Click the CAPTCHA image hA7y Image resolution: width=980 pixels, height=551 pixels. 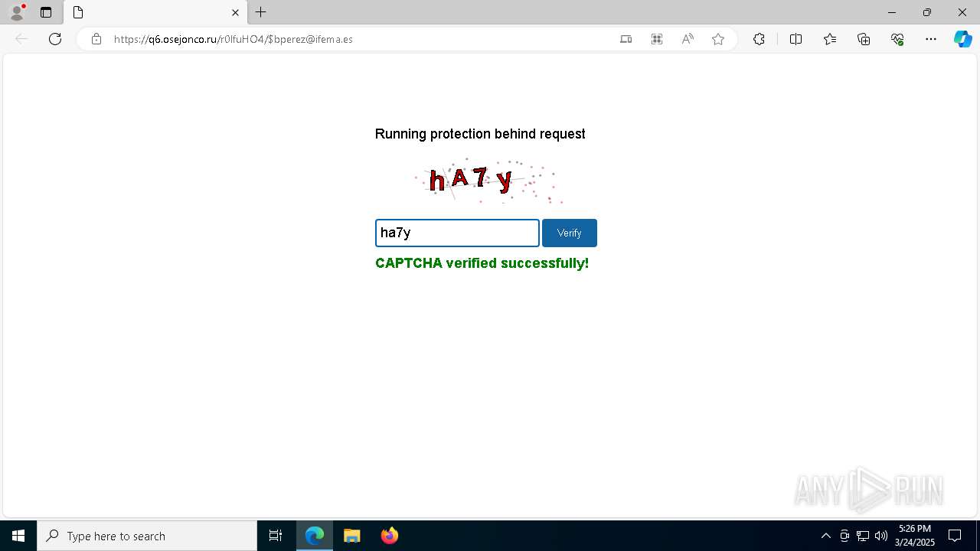(488, 181)
